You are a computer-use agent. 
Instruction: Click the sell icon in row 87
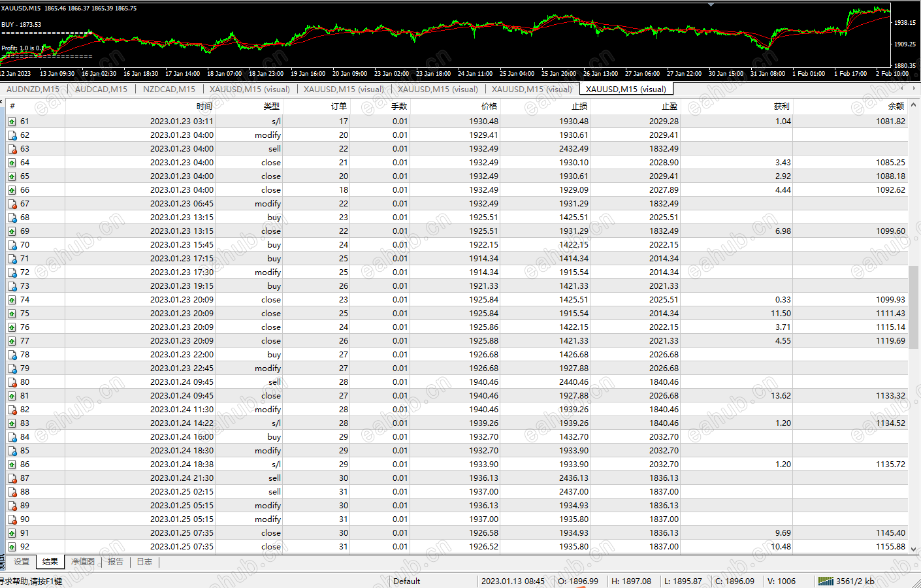[12, 478]
